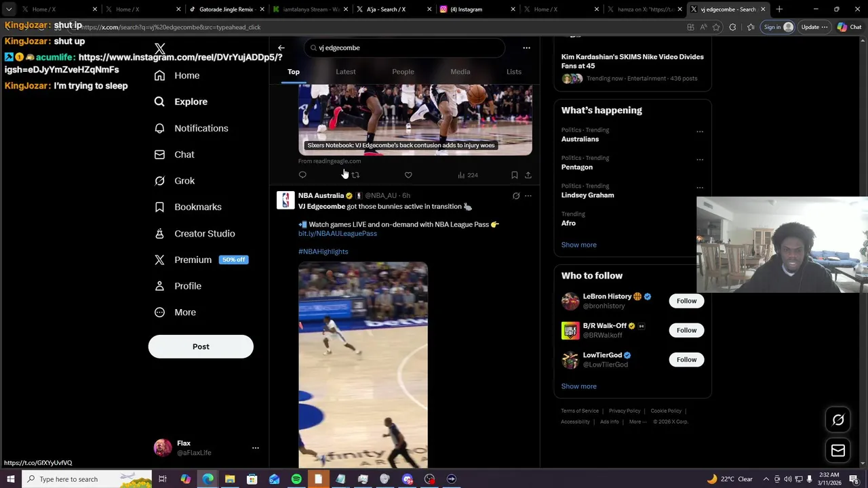Viewport: 868px width, 488px height.
Task: Open Premium in the X sidebar
Action: [201, 260]
